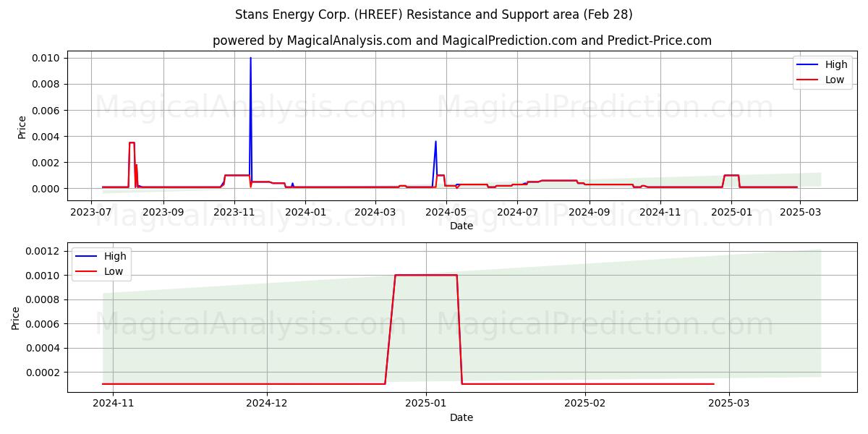Click 'High' in the top chart legend

click(836, 64)
